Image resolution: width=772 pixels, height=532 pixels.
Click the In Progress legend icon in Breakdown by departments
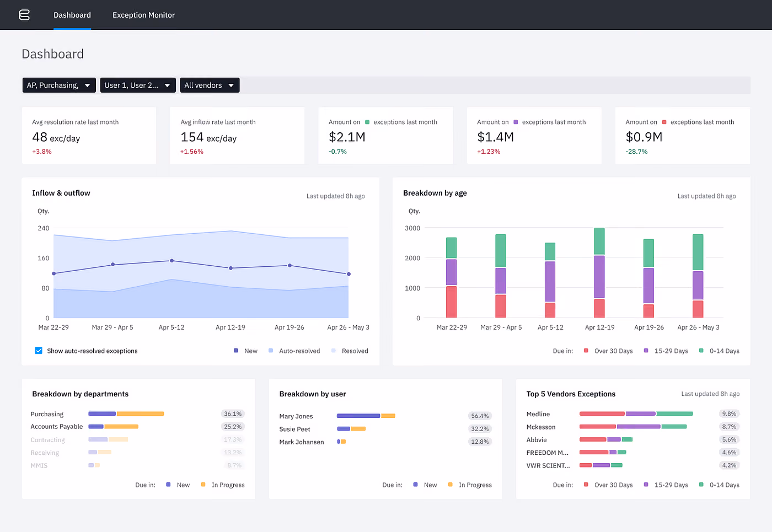[x=203, y=485]
